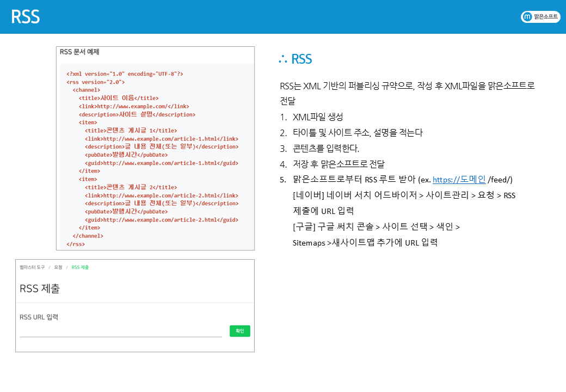This screenshot has width=566, height=392.
Task: Select list item XML파일 생성
Action: (318, 117)
